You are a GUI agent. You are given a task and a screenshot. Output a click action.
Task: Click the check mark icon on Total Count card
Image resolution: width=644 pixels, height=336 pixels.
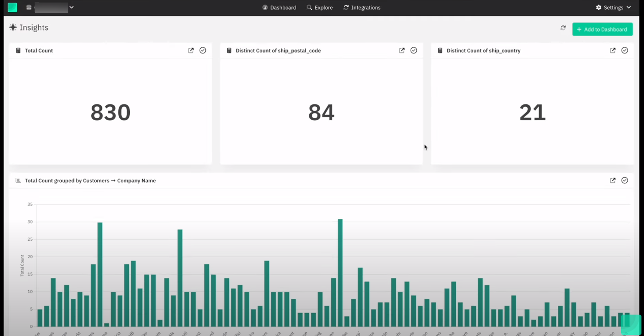coord(202,50)
